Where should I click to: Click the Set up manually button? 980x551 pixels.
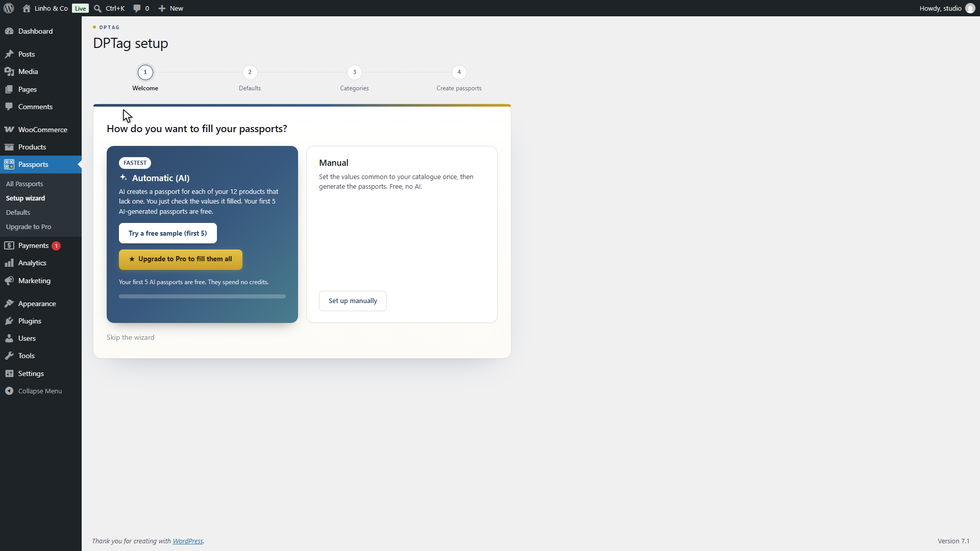353,301
